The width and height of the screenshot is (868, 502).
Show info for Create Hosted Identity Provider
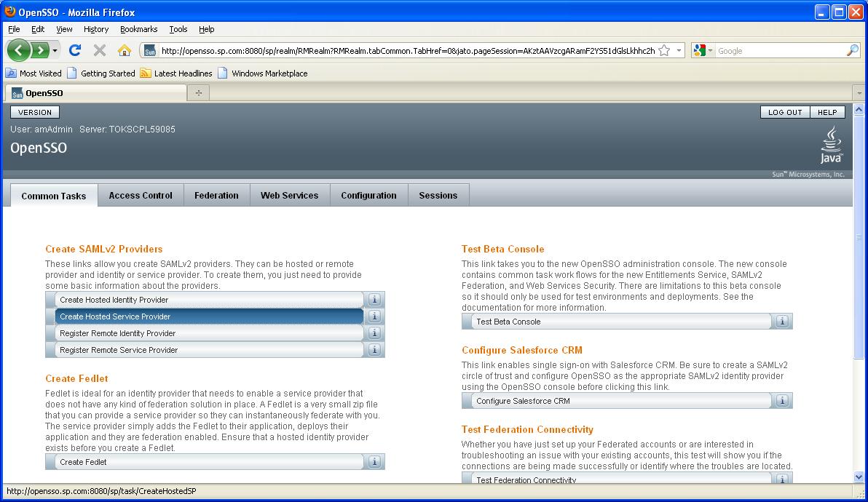coord(375,300)
